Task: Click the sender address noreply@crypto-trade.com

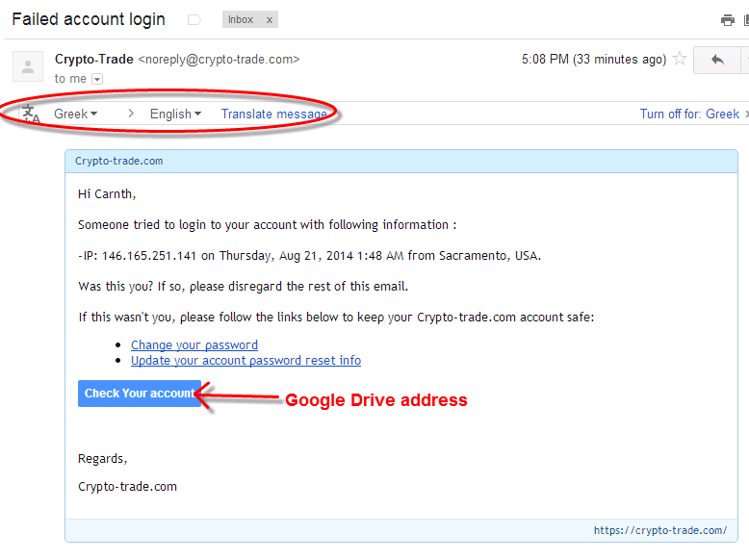Action: 219,60
